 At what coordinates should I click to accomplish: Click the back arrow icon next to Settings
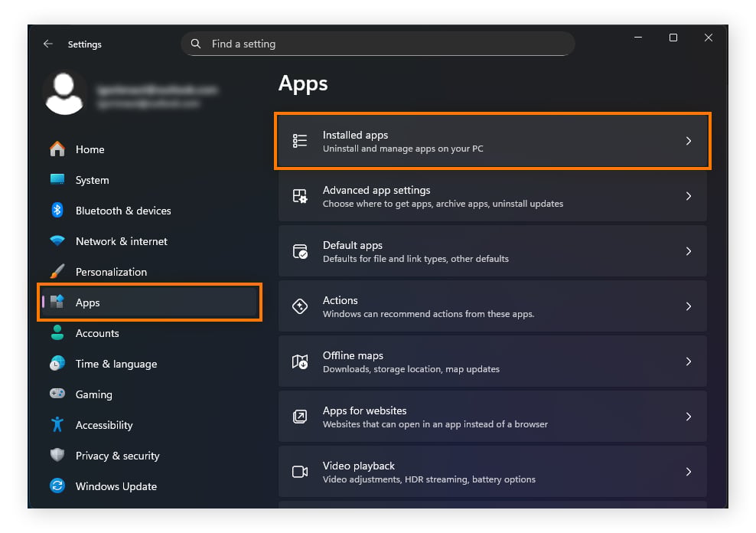click(47, 44)
